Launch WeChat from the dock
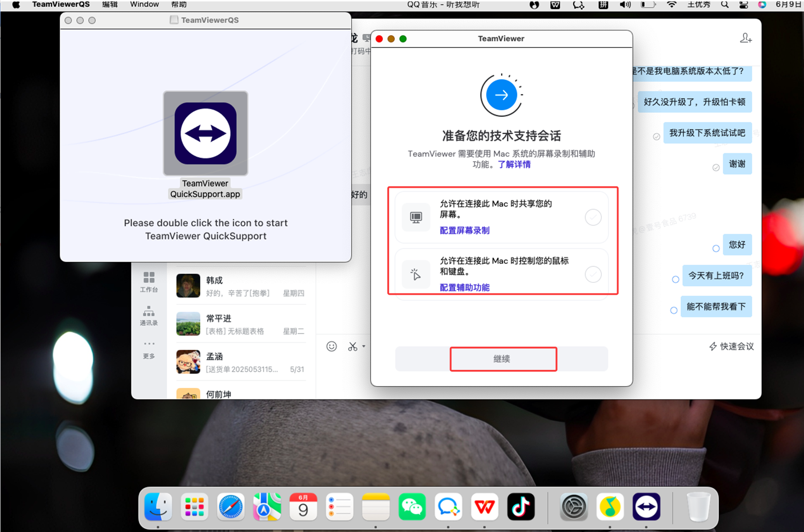This screenshot has width=804, height=532. click(x=412, y=507)
